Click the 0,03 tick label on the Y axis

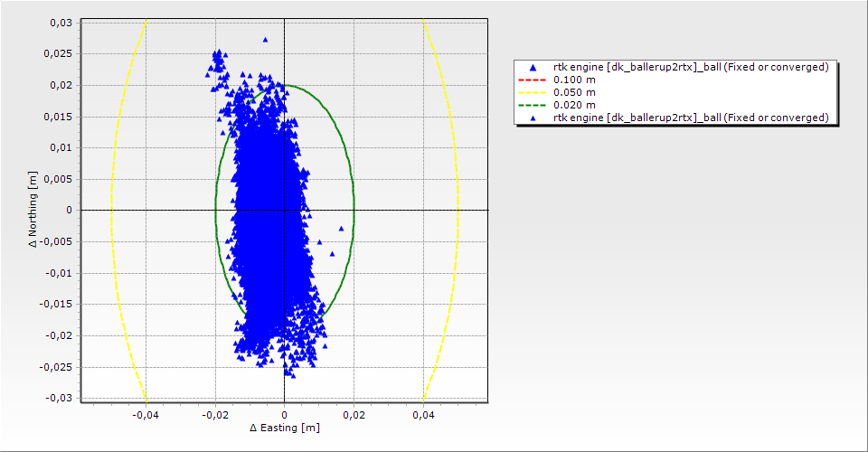[61, 23]
